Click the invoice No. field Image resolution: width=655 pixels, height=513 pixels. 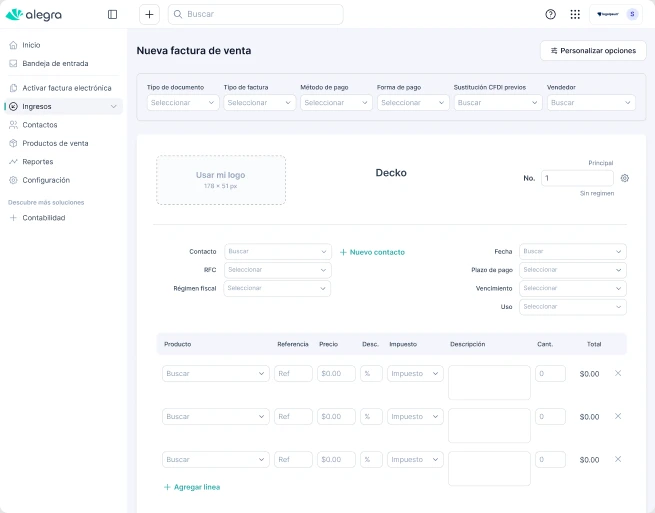[577, 178]
